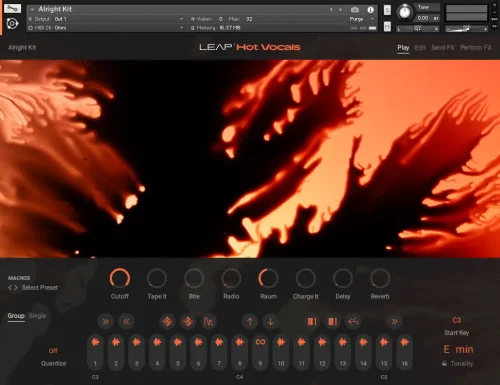500x385 pixels.
Task: Trigger sample pad 12
Action: pos(322,352)
